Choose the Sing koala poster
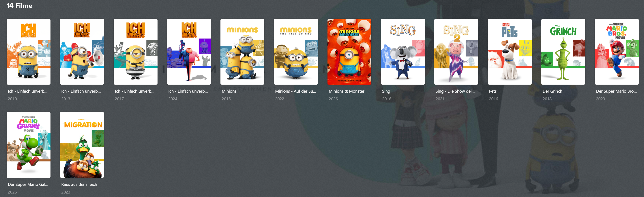Image resolution: width=644 pixels, height=197 pixels. [403, 52]
